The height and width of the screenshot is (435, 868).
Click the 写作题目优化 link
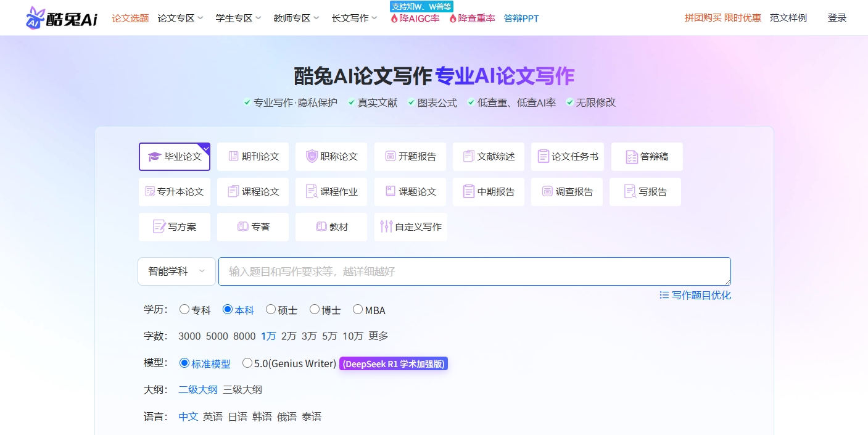[x=701, y=295]
